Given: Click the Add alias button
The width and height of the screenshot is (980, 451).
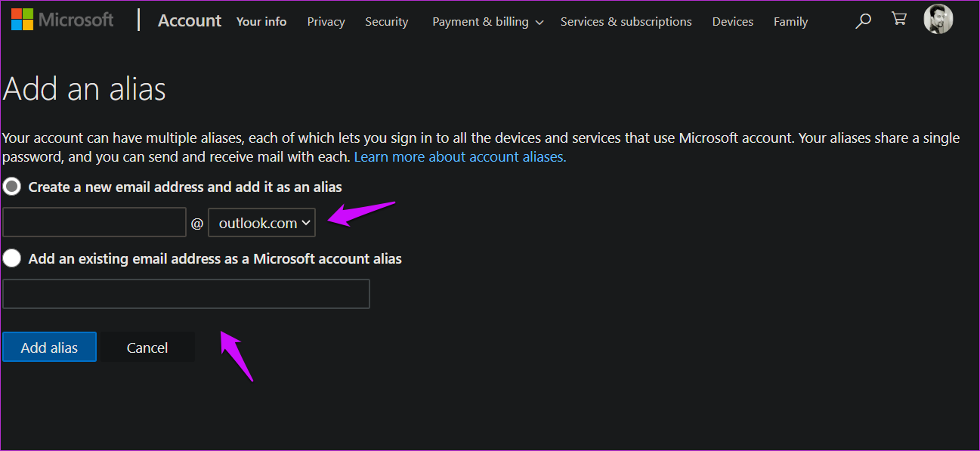Looking at the screenshot, I should (x=49, y=347).
